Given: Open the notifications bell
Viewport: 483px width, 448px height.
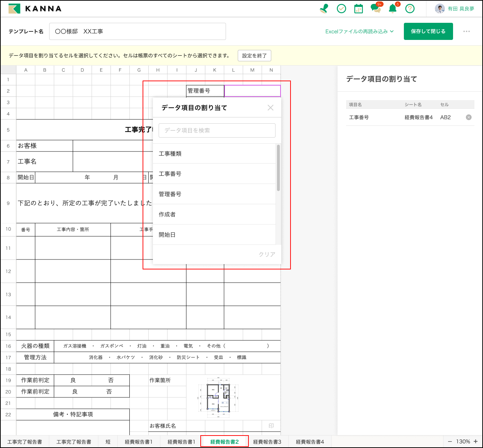Looking at the screenshot, I should pos(392,9).
